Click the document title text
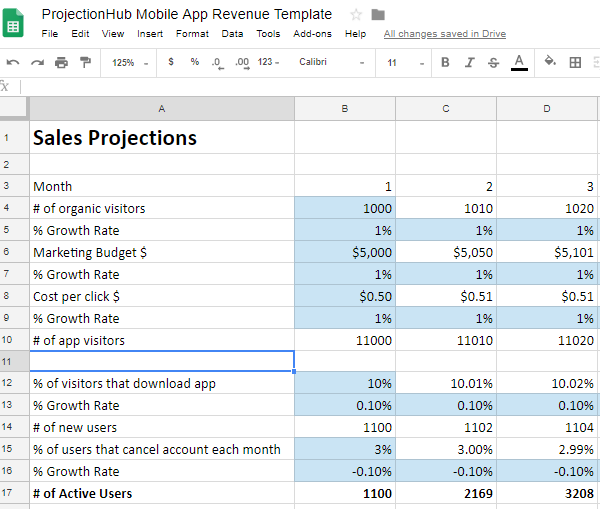The image size is (600, 509). click(187, 14)
